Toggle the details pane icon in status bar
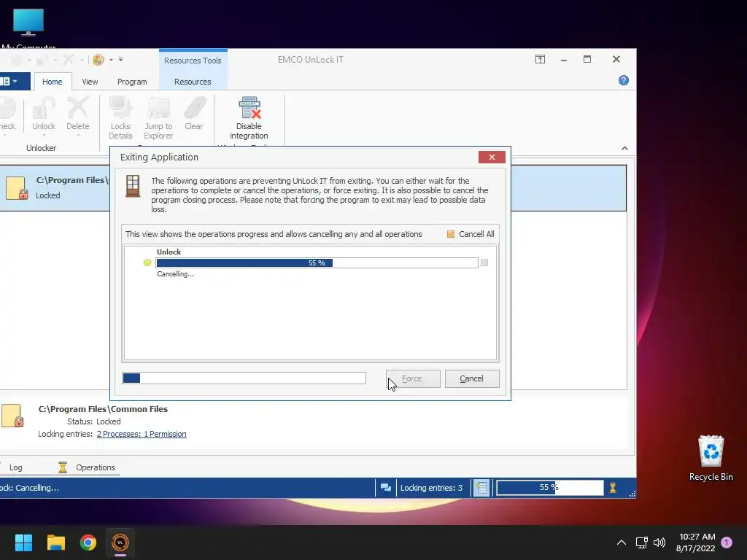 point(481,488)
